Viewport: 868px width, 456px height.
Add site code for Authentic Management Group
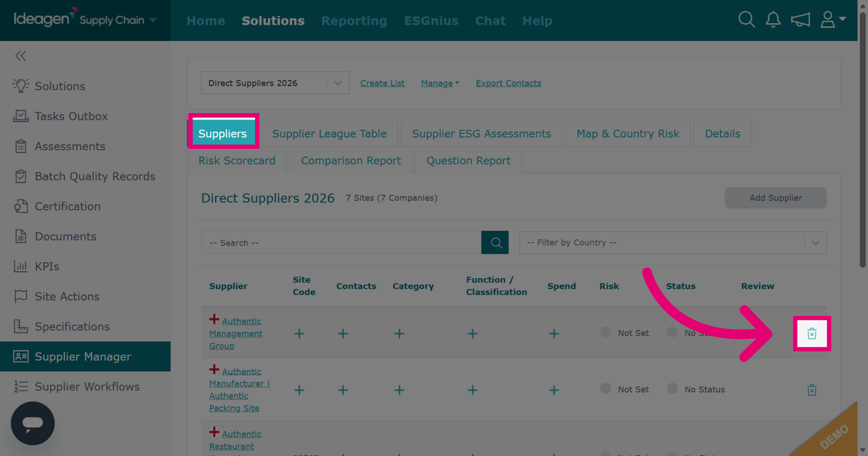(299, 334)
